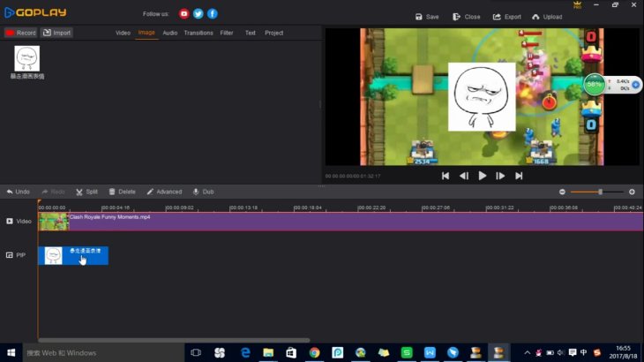644x362 pixels.
Task: Open the volume control in tray
Action: [560, 352]
